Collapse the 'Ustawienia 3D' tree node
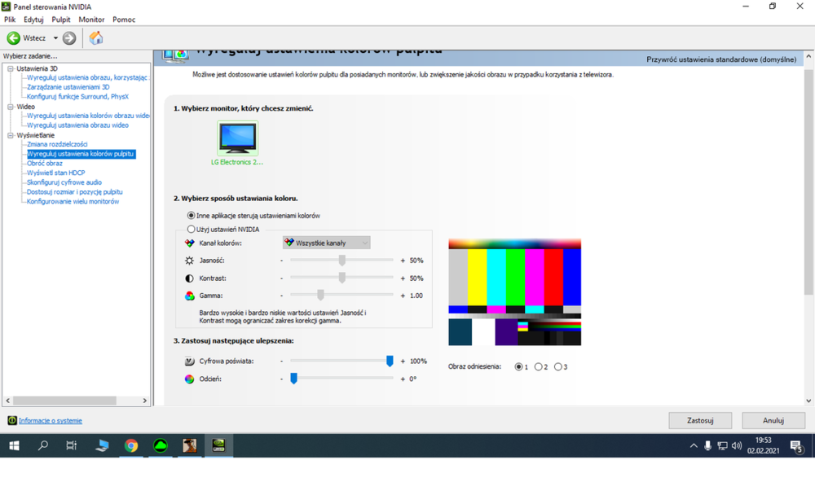Screen dimensions: 815x504 click(x=10, y=68)
